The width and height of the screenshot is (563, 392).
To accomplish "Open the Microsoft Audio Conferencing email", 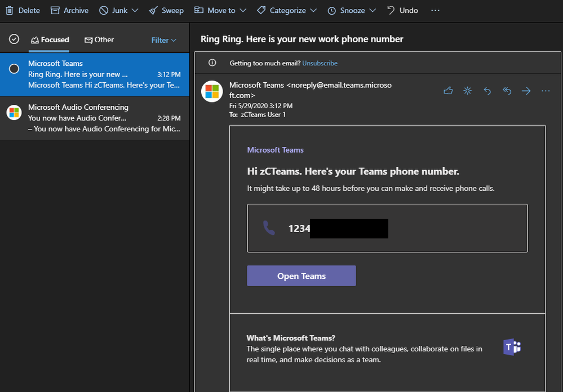I will [95, 118].
